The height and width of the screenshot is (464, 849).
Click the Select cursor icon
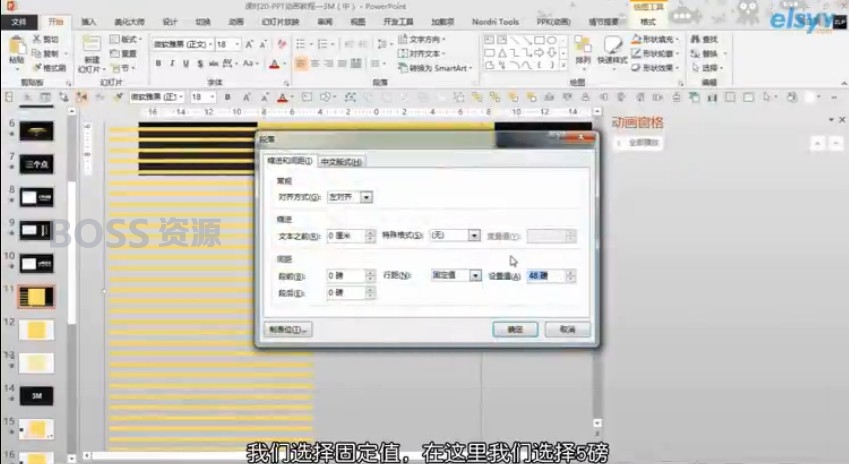[695, 68]
